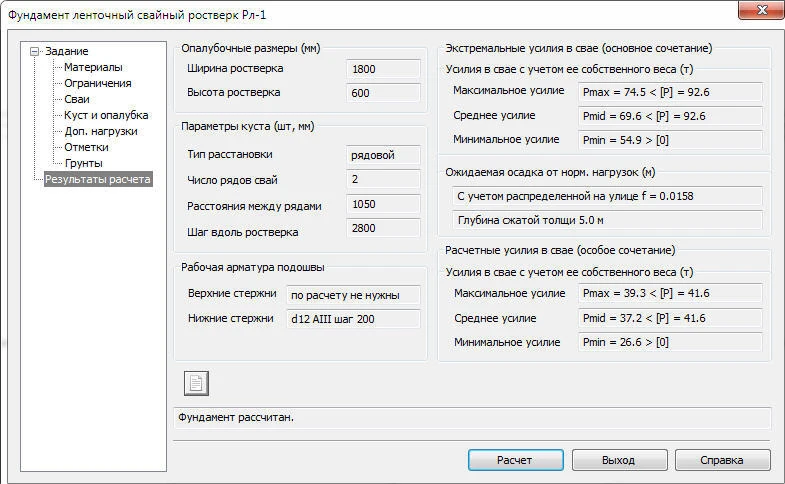785x484 pixels.
Task: Select Доп. нагрузки tree item
Action: point(101,131)
